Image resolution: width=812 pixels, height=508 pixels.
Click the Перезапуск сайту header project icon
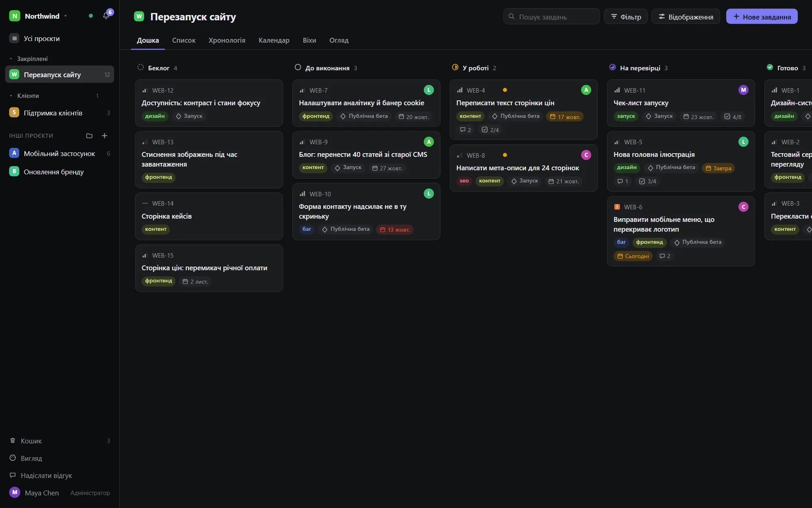pyautogui.click(x=139, y=16)
